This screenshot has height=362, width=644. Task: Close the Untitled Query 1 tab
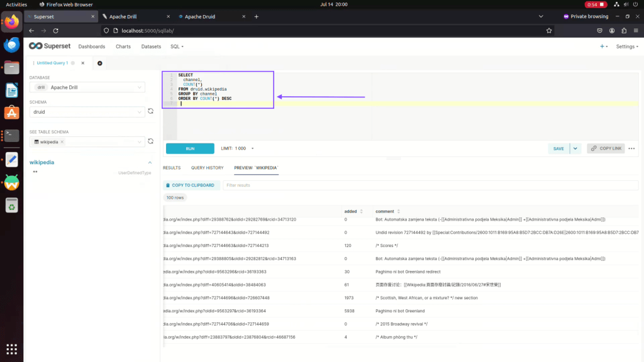coord(82,63)
